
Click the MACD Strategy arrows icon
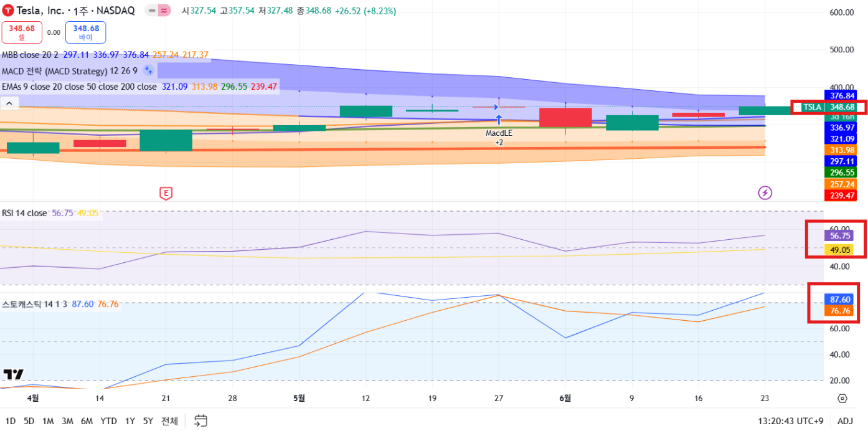148,70
